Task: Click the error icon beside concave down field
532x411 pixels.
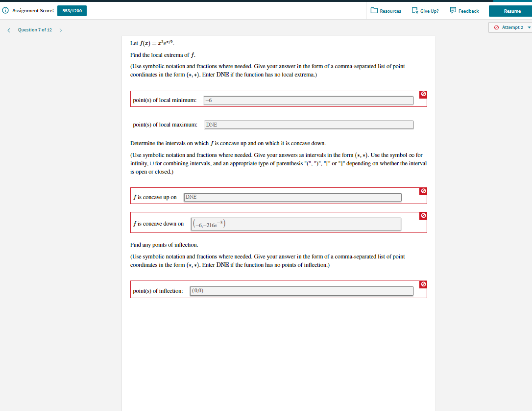Action: [423, 216]
